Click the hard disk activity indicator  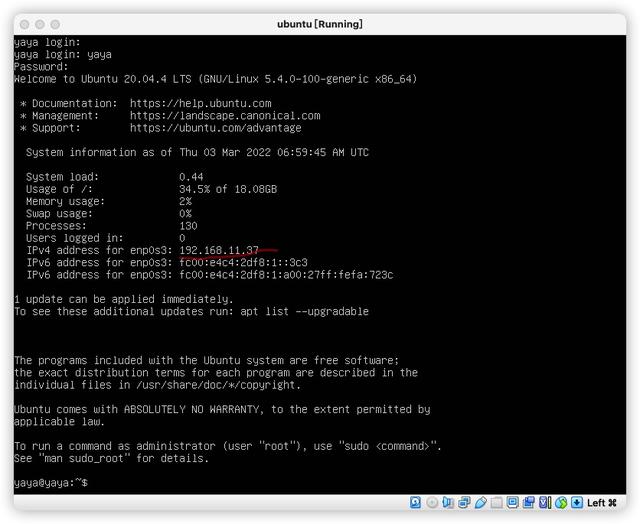pyautogui.click(x=415, y=502)
